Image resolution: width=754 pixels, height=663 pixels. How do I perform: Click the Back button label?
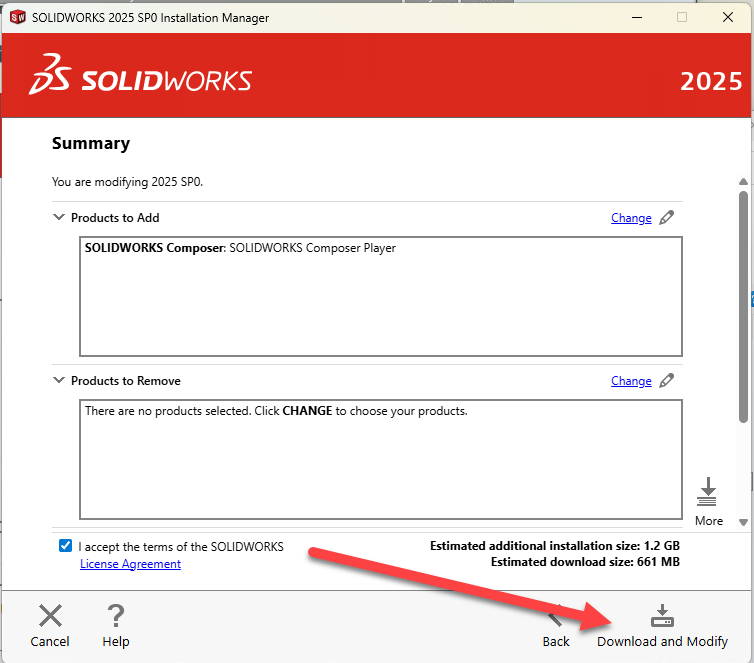point(556,642)
